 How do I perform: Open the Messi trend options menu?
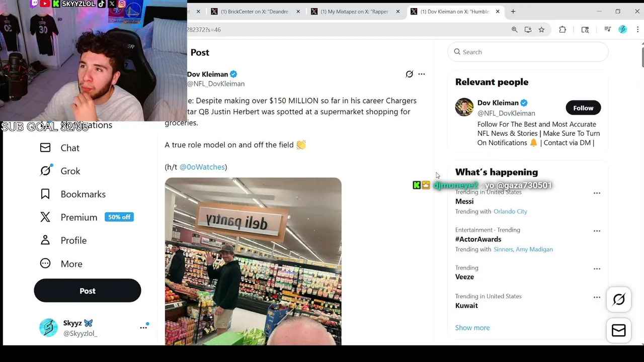[x=597, y=193]
